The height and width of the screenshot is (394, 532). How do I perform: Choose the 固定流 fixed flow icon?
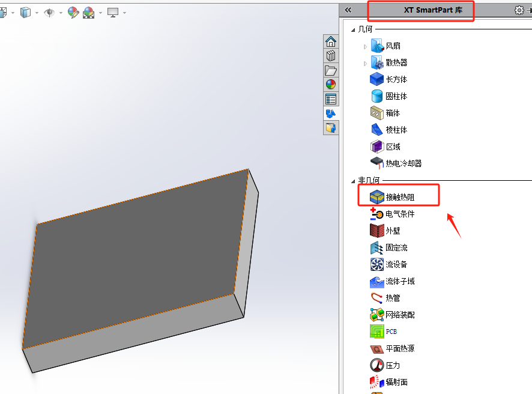pyautogui.click(x=377, y=247)
